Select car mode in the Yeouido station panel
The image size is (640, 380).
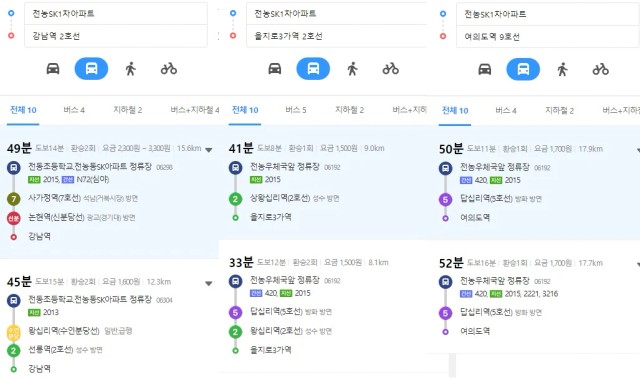(x=484, y=69)
